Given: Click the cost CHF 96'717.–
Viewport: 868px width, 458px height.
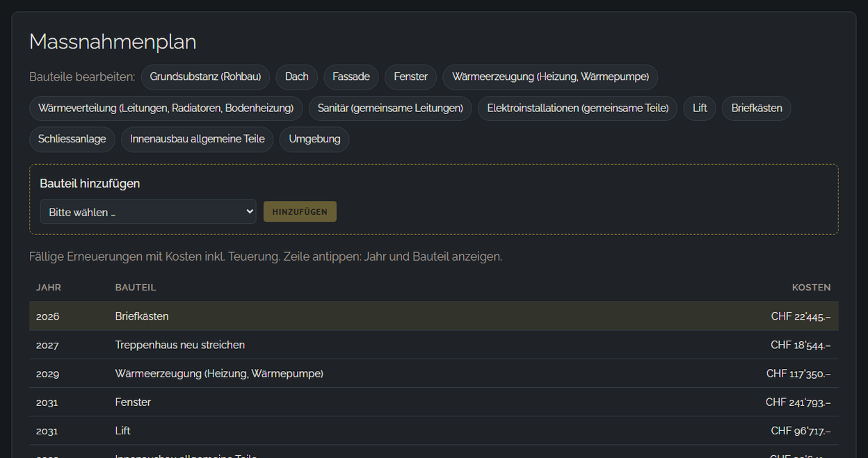Looking at the screenshot, I should point(801,431).
